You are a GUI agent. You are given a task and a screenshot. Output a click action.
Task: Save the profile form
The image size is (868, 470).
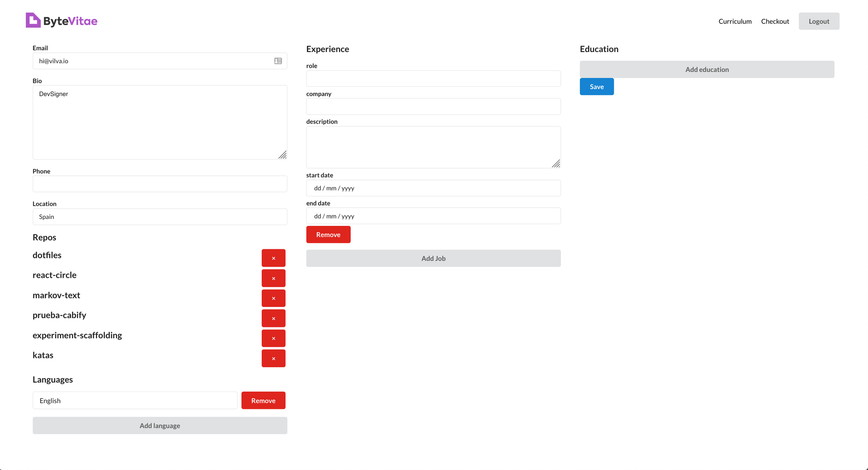[x=597, y=87]
